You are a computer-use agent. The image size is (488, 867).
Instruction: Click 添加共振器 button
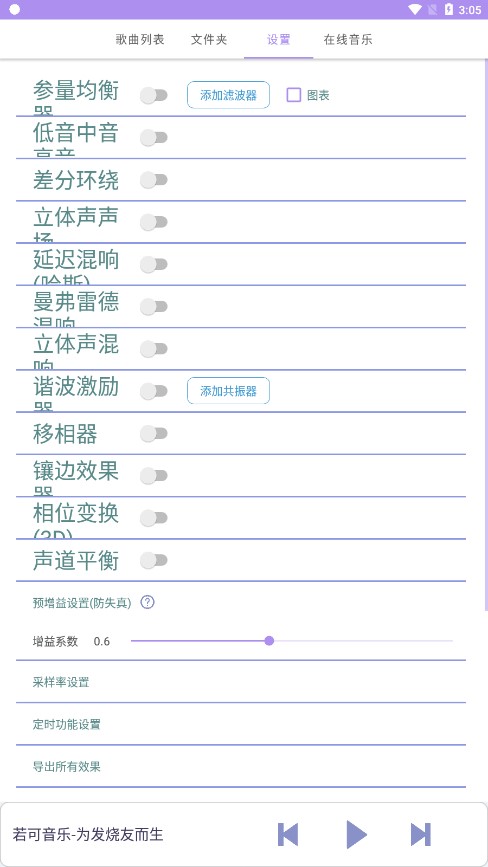coord(228,391)
